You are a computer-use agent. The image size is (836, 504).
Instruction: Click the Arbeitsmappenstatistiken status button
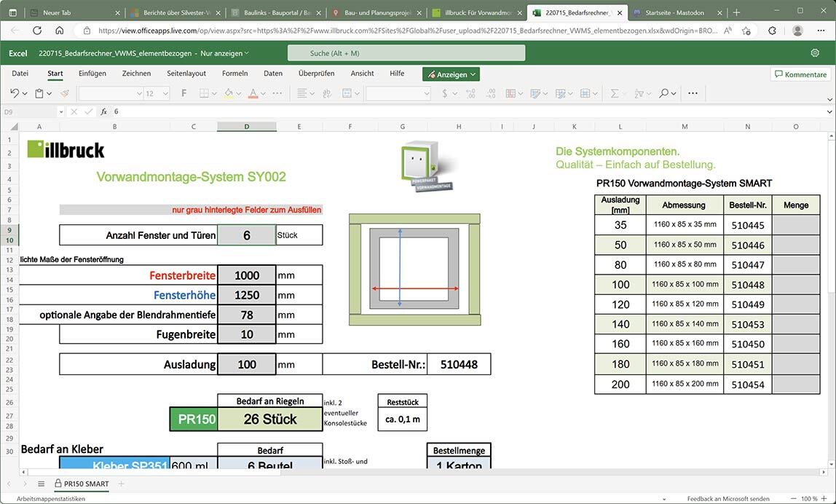pyautogui.click(x=51, y=499)
